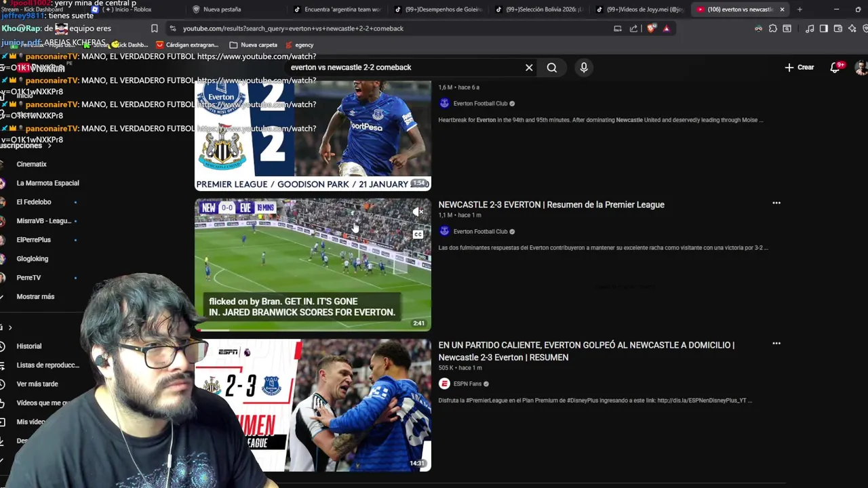Image resolution: width=868 pixels, height=488 pixels.
Task: Open the music note playlist icon
Action: pyautogui.click(x=810, y=28)
